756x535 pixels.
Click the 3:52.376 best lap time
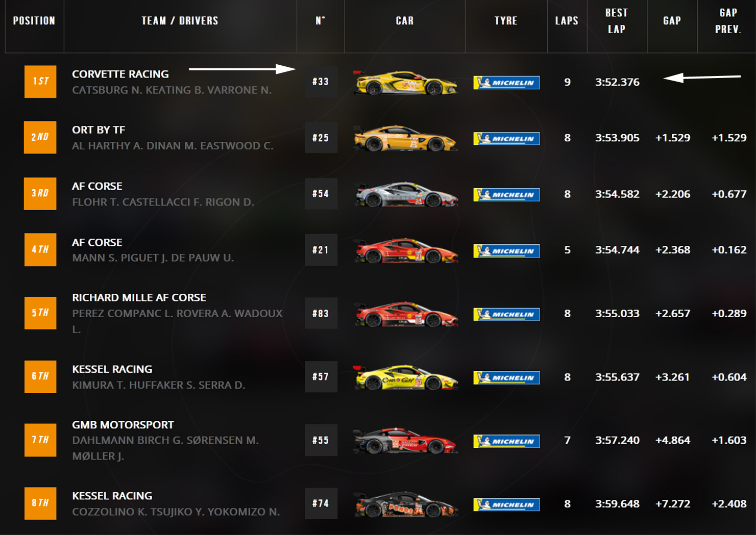pos(617,82)
